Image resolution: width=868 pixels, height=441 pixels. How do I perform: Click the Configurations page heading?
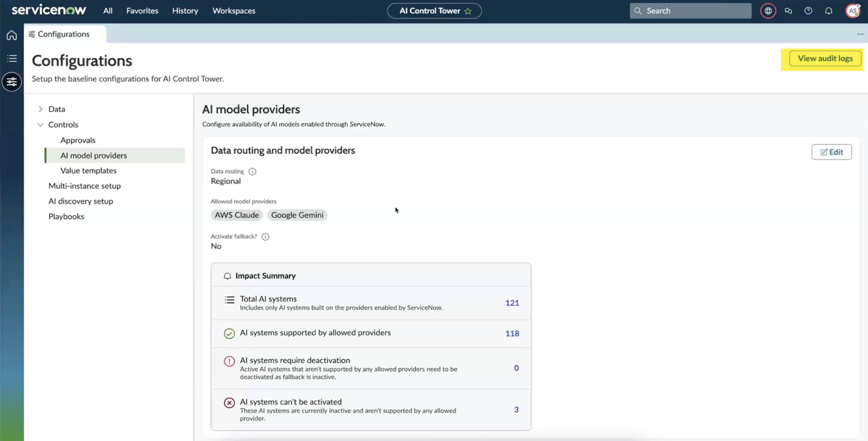[x=82, y=61]
